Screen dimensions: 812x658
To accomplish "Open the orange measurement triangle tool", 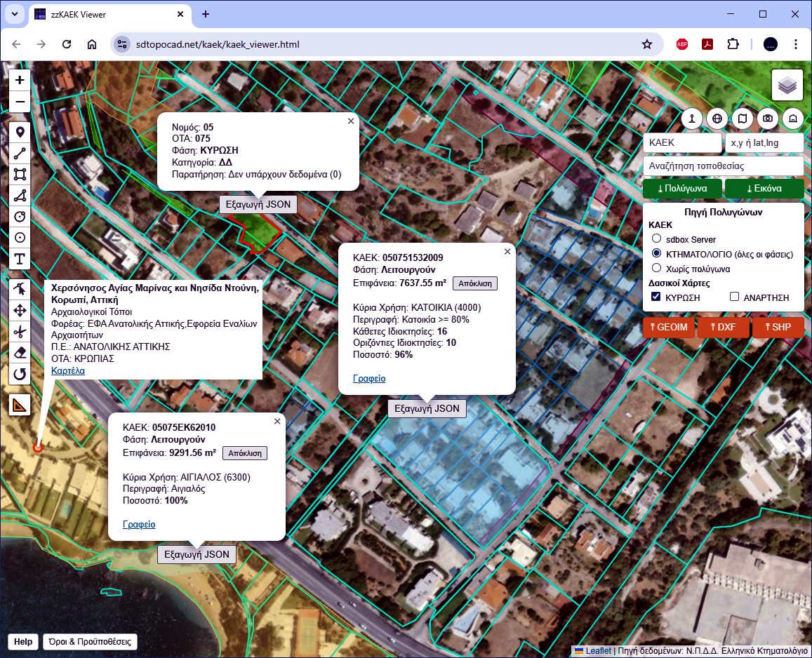I will click(20, 405).
